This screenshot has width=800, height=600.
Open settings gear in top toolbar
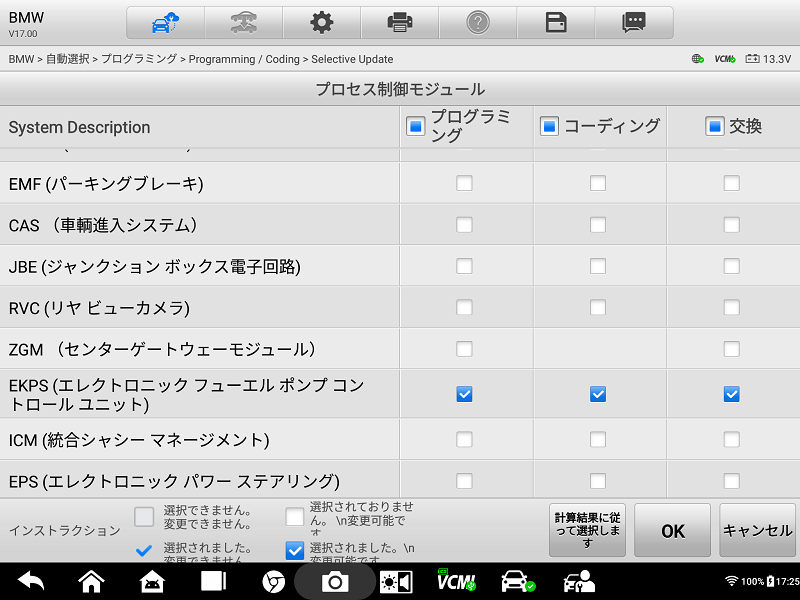coord(321,23)
